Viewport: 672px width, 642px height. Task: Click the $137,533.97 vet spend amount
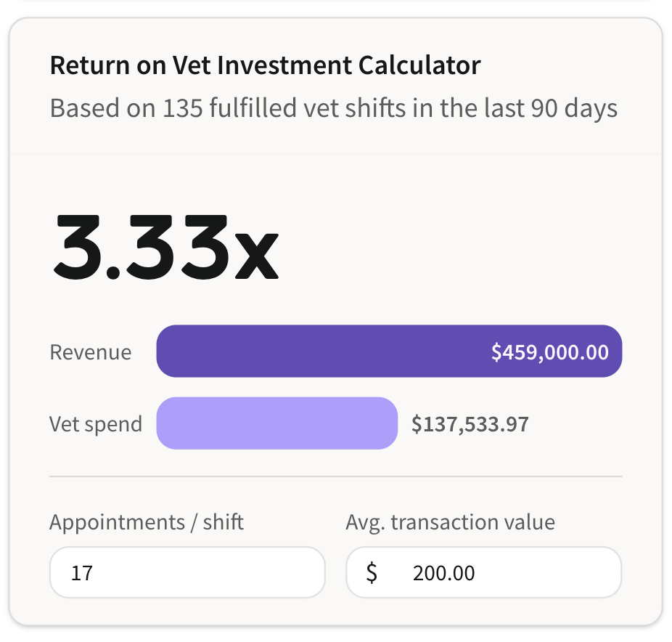(x=470, y=424)
